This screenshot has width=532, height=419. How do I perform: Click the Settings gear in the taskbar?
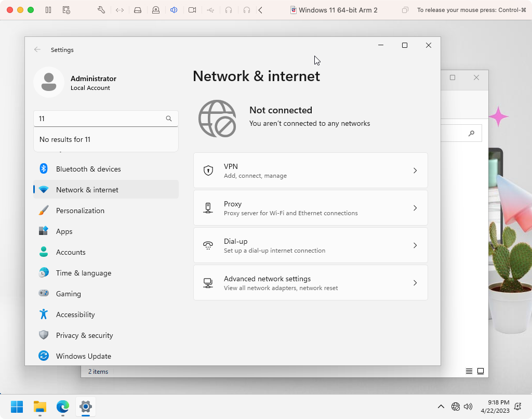(86, 407)
